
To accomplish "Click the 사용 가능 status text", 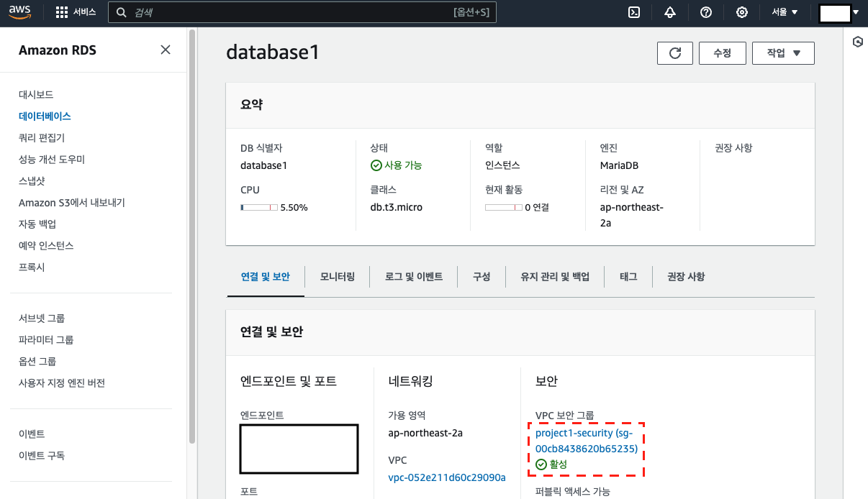I will [403, 165].
